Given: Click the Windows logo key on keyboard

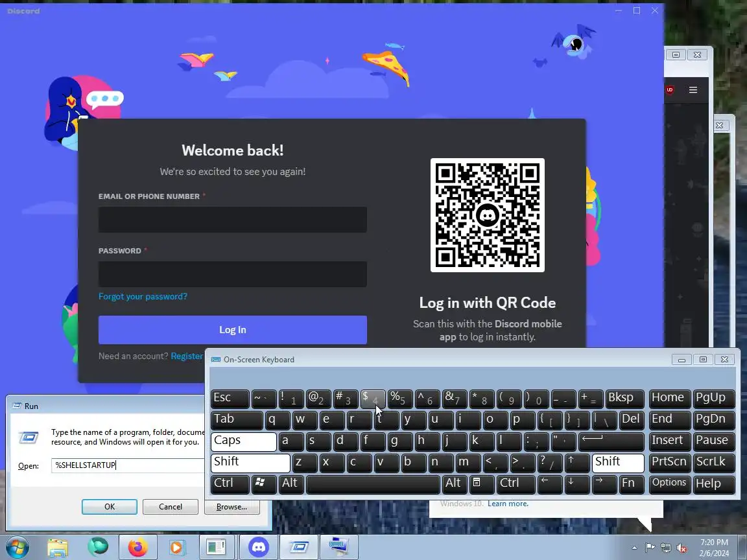Looking at the screenshot, I should (x=264, y=484).
